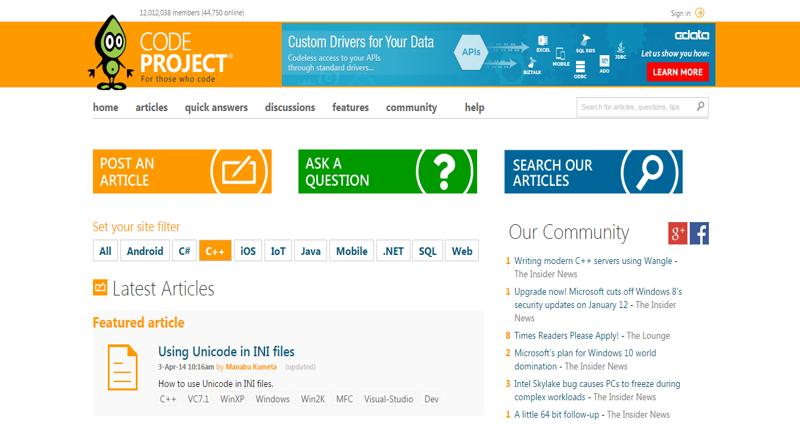Click the Custom Drivers for Your Data banner
The height and width of the screenshot is (424, 800).
click(x=498, y=55)
